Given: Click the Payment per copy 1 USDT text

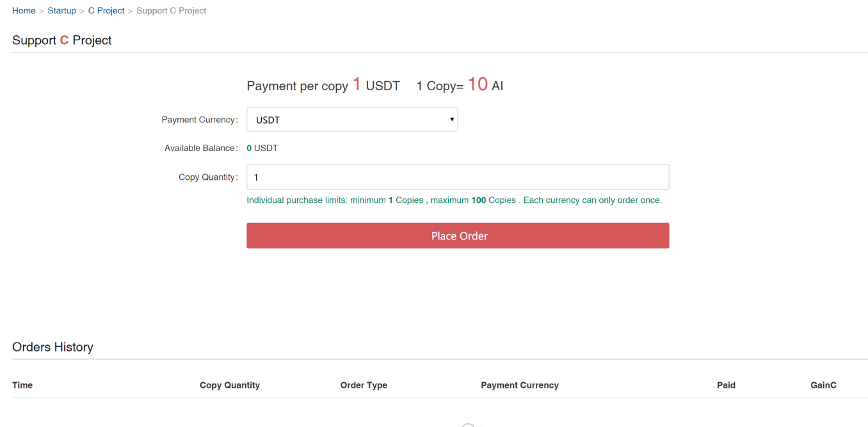Looking at the screenshot, I should pos(323,85).
